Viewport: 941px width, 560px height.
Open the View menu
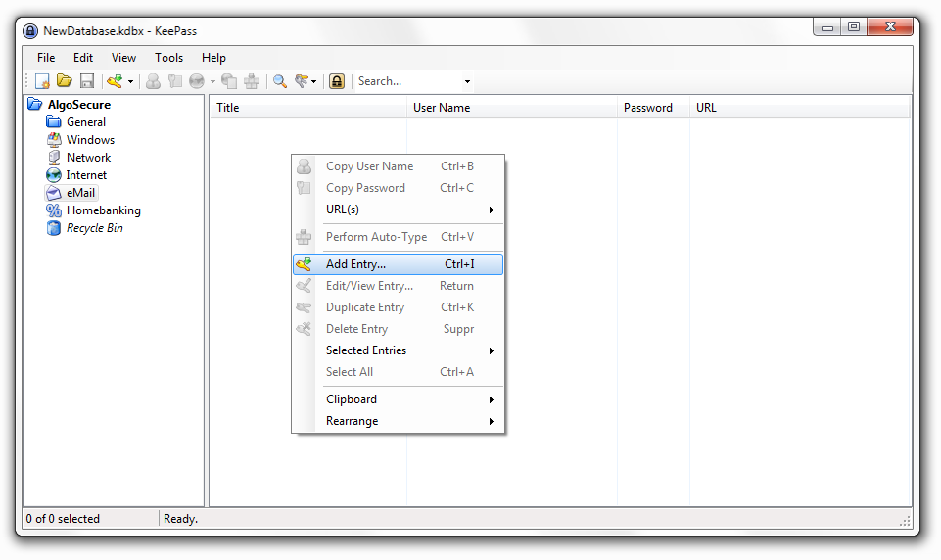click(x=123, y=58)
